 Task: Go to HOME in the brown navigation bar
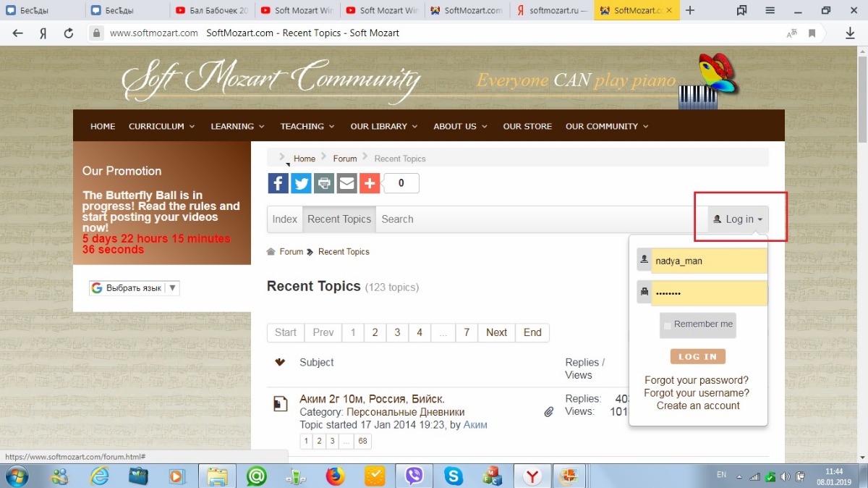coord(103,126)
